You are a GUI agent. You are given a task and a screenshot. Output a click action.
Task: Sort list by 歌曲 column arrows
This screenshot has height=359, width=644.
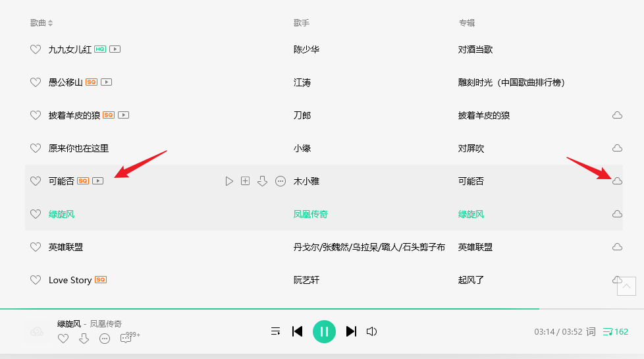(x=50, y=23)
